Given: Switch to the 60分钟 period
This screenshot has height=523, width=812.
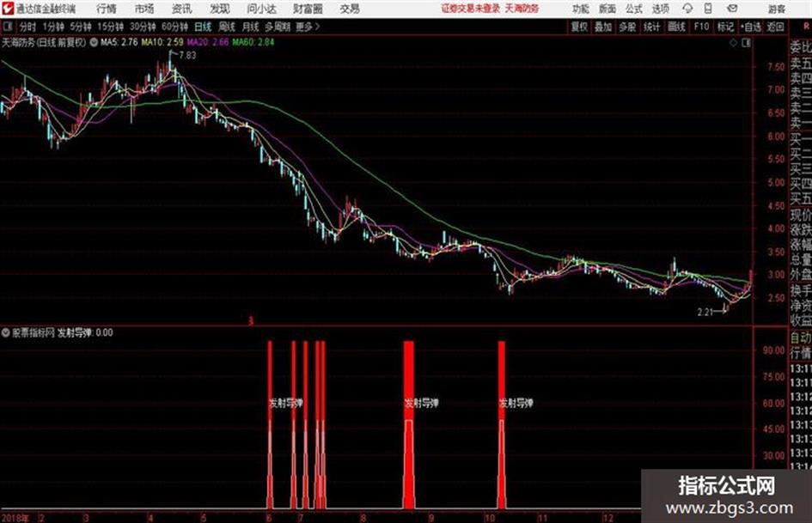Looking at the screenshot, I should tap(174, 27).
